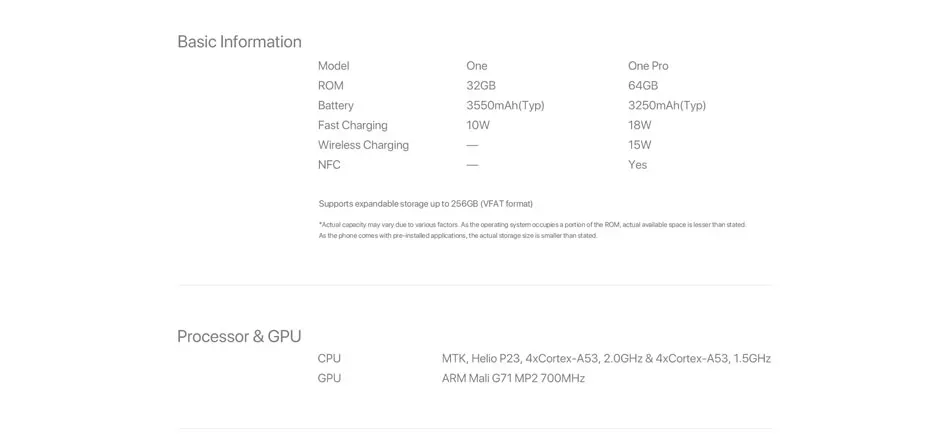The image size is (950, 447).
Task: Click the MTK Helio P23 CPU text
Action: click(606, 358)
